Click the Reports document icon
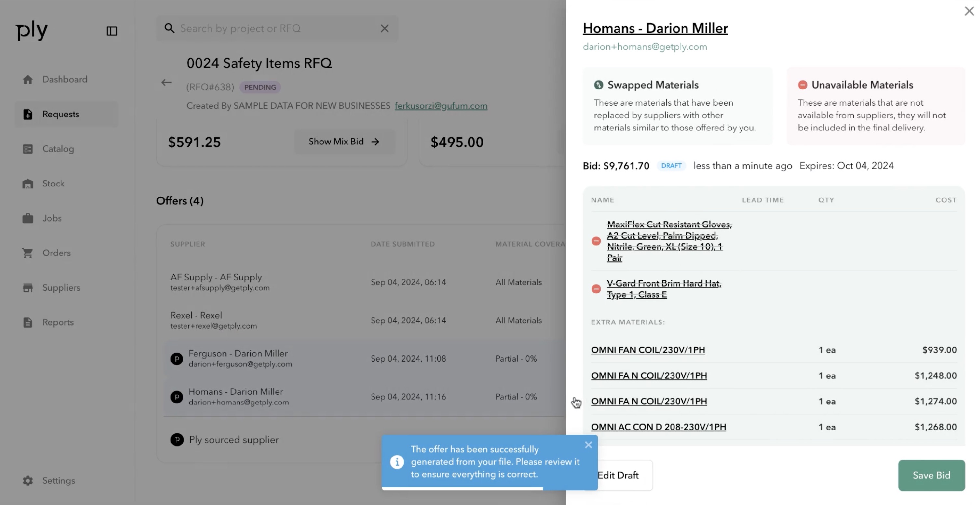Viewport: 980px width, 505px height. tap(28, 322)
